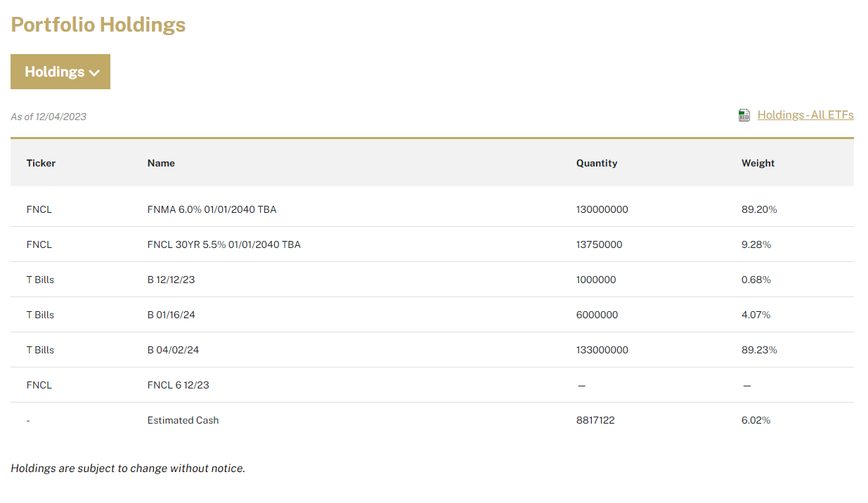Screen dimensions: 868x503
Task: Click the chevron on the Holdings button
Action: pyautogui.click(x=96, y=72)
